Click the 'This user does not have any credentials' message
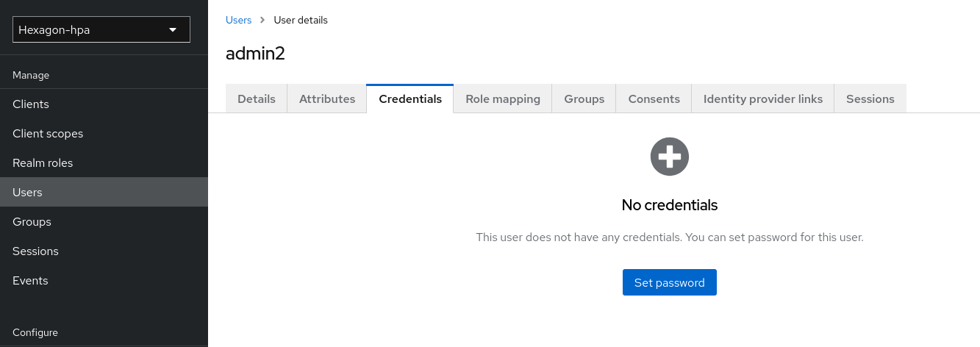980x347 pixels. click(670, 237)
